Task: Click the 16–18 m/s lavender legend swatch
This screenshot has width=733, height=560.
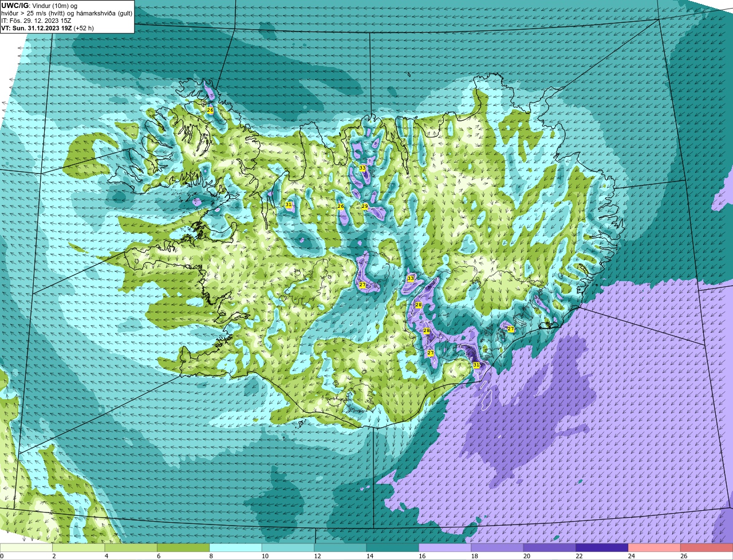Action: pyautogui.click(x=445, y=547)
